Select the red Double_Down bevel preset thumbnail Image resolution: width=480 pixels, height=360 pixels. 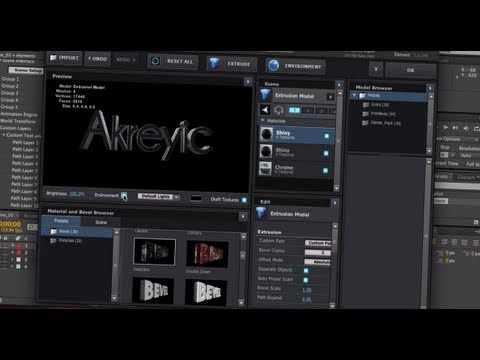click(x=207, y=254)
